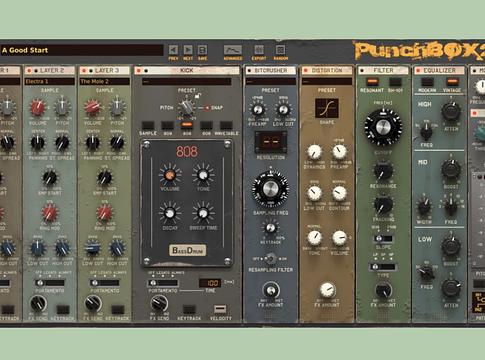Click Layer 2 portamento mode switch
This screenshot has height=360, width=485.
[x=50, y=283]
